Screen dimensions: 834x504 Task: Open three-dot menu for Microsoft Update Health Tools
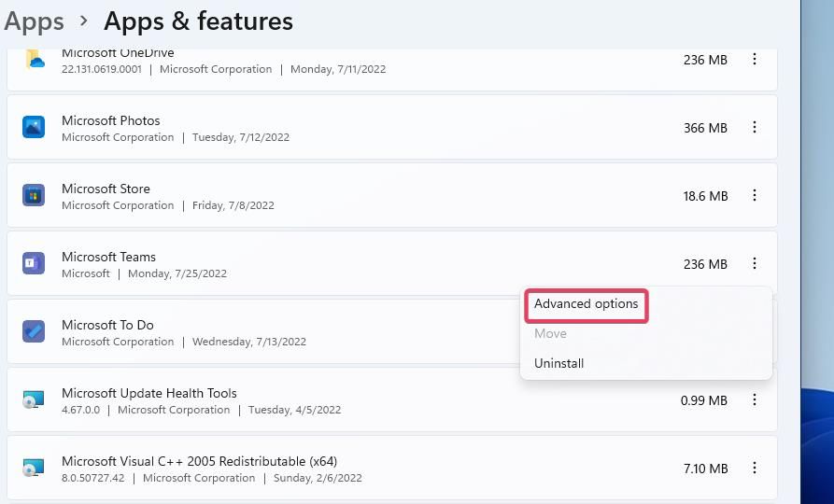(x=755, y=399)
